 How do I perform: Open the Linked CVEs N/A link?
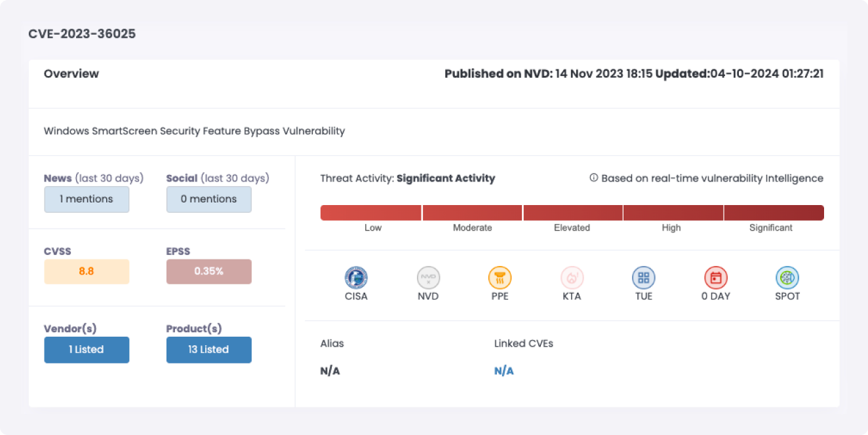[x=503, y=370]
